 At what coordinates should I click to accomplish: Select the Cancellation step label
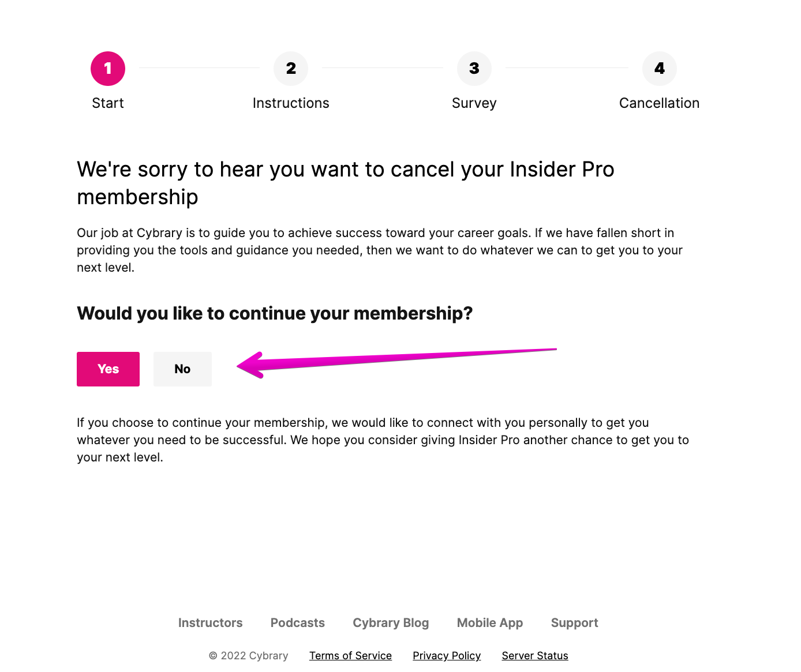660,103
